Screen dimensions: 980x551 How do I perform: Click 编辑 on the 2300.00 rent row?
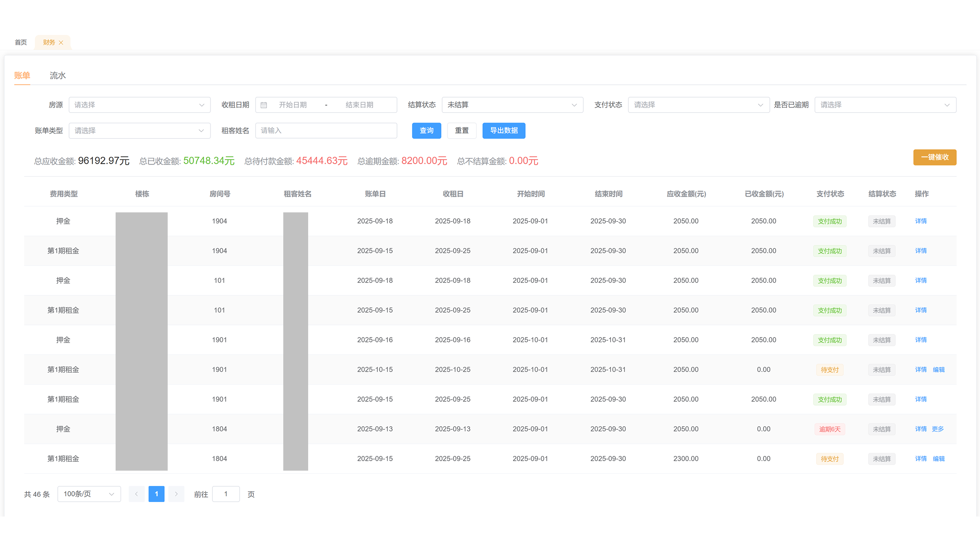point(939,459)
